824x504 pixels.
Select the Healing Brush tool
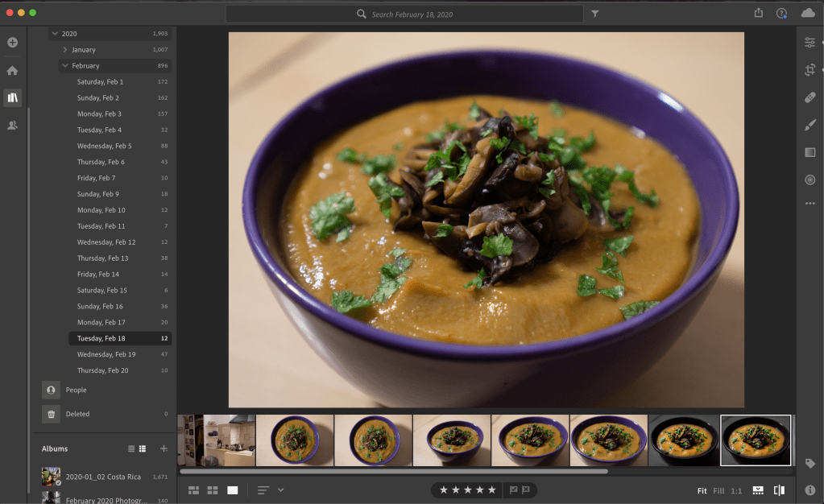[x=810, y=97]
